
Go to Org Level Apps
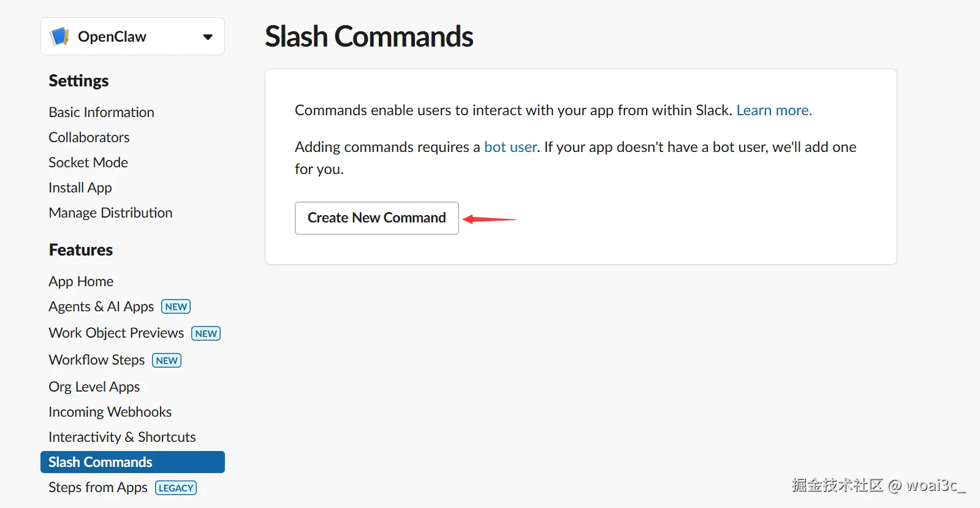(x=94, y=387)
